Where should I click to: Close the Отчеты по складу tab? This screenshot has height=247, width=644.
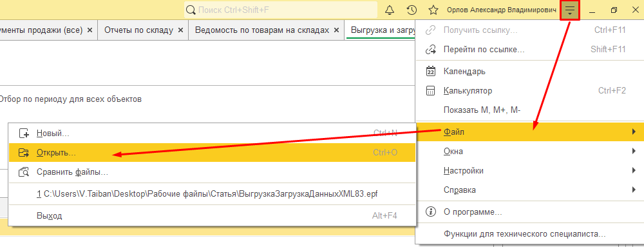coord(181,30)
